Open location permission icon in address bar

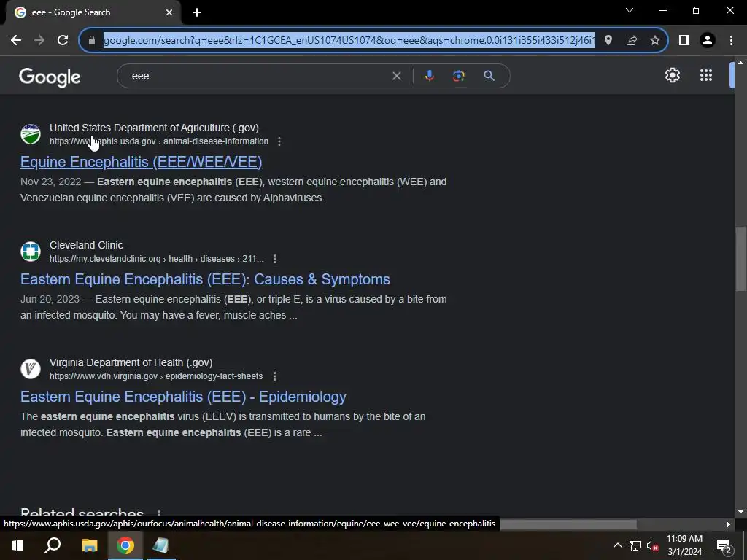608,41
